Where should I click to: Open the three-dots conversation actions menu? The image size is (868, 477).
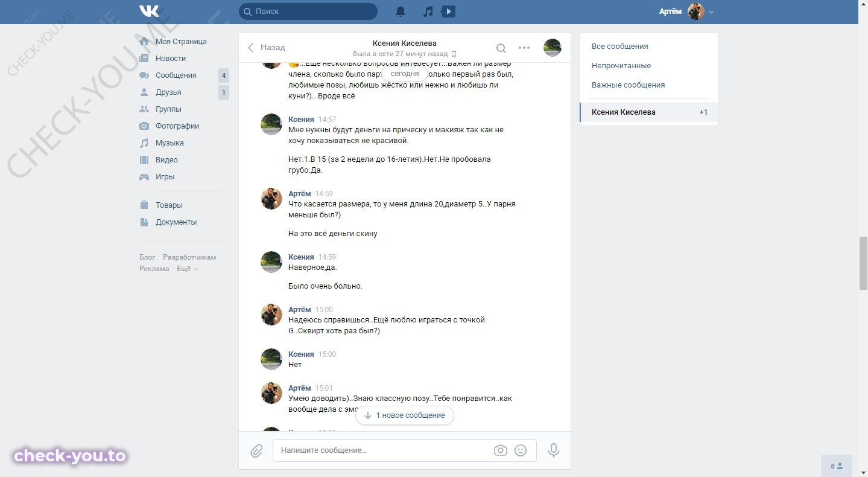pos(524,48)
